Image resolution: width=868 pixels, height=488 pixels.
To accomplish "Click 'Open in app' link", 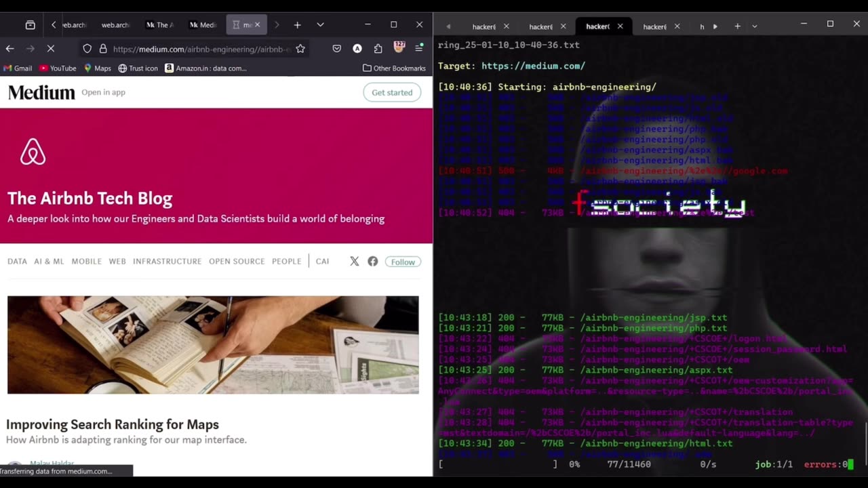I will (103, 92).
